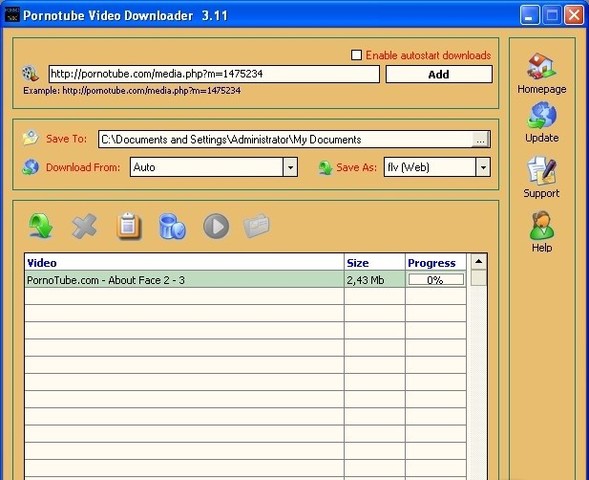Click the clipboard paste toolbar icon
589x480 pixels.
pyautogui.click(x=128, y=226)
